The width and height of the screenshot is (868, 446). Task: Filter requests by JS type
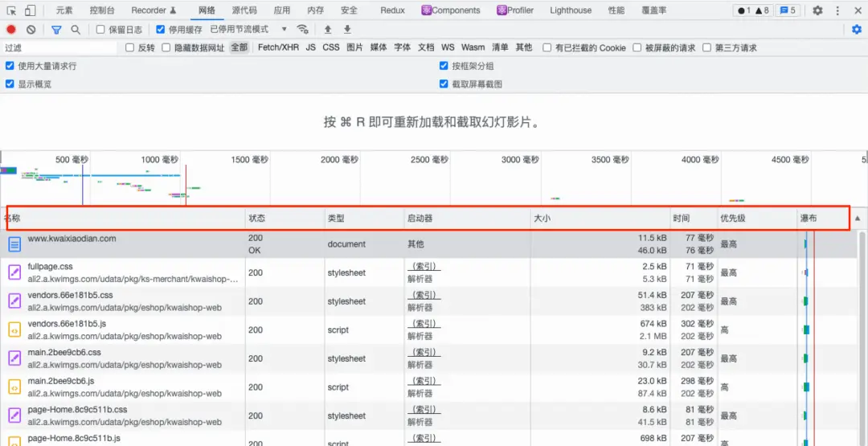(311, 48)
